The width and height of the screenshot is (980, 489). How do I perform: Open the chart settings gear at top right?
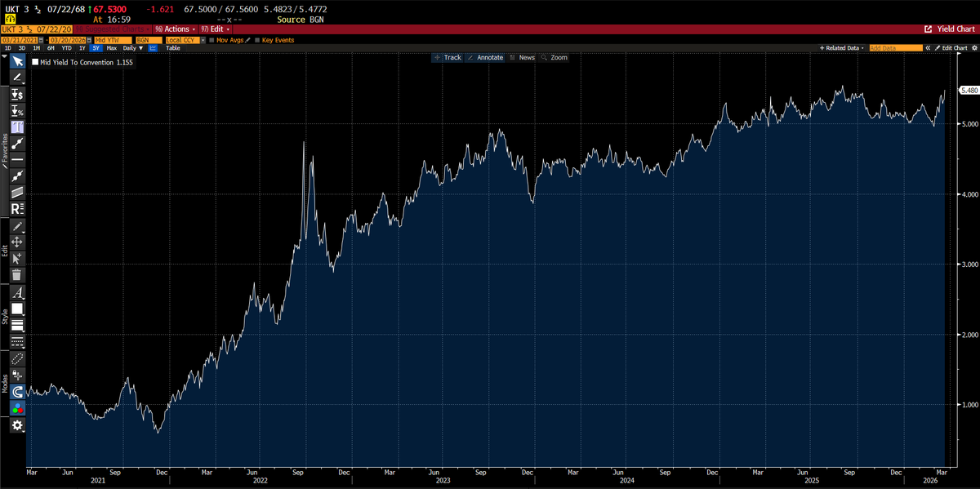pos(973,48)
